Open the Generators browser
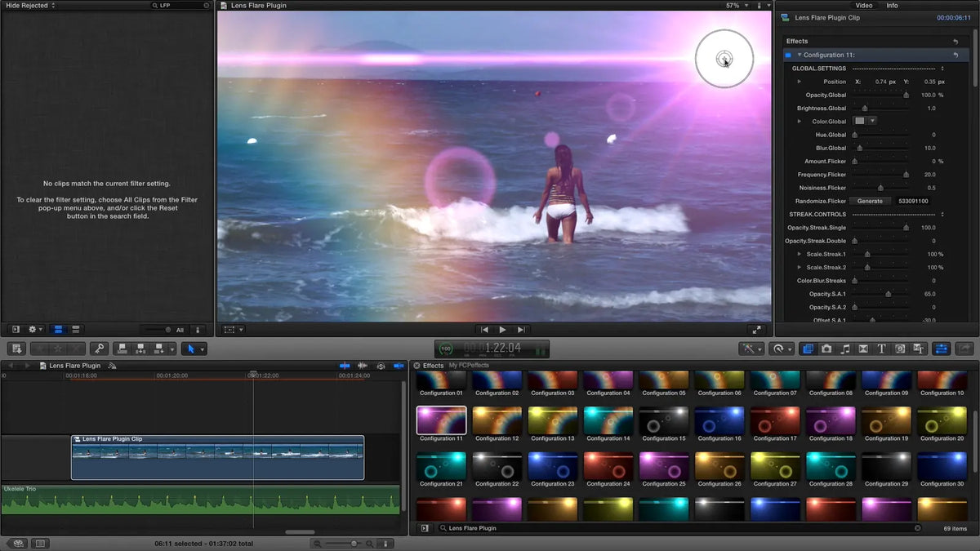This screenshot has height=551, width=980. click(900, 349)
